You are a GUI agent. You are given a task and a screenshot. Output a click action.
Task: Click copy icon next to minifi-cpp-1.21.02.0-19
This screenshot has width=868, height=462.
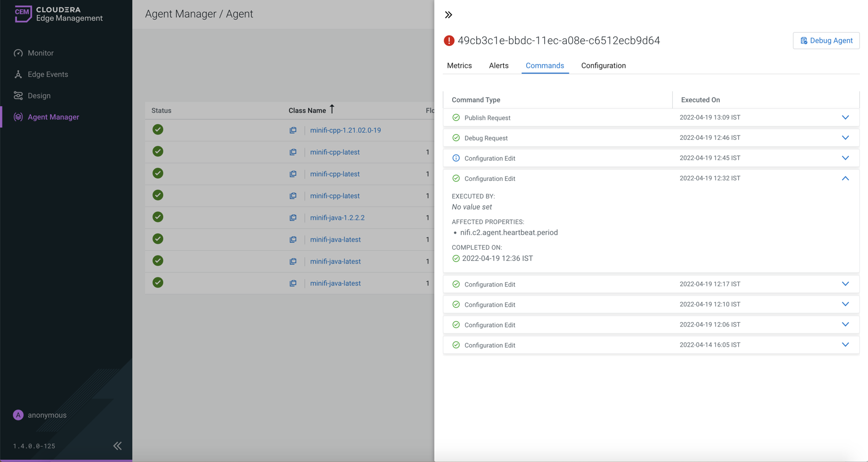(293, 130)
